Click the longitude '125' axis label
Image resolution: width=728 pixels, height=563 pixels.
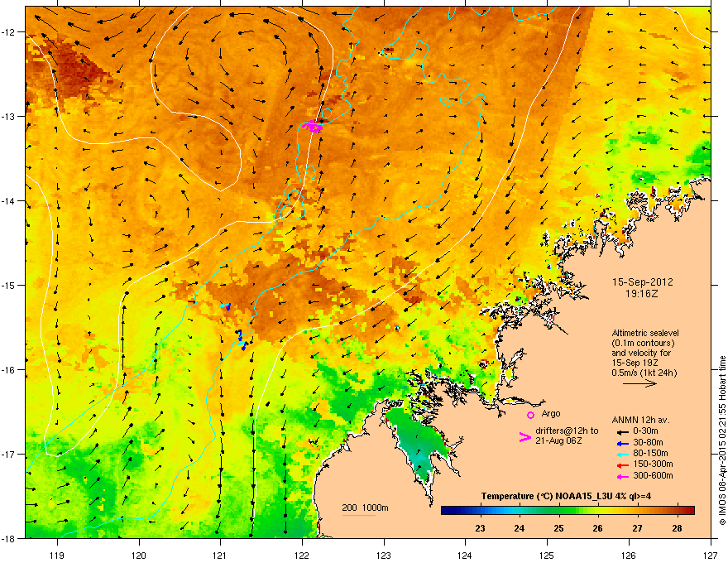[x=547, y=555]
